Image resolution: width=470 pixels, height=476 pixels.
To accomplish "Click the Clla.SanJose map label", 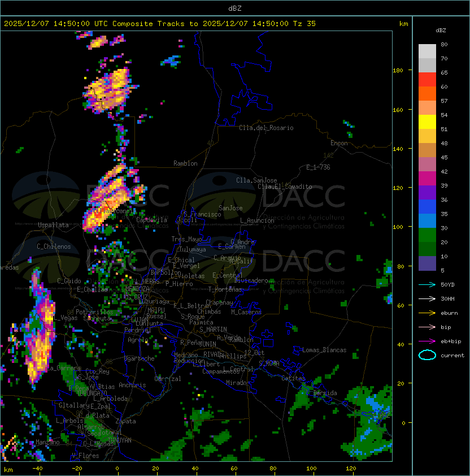I will [256, 180].
